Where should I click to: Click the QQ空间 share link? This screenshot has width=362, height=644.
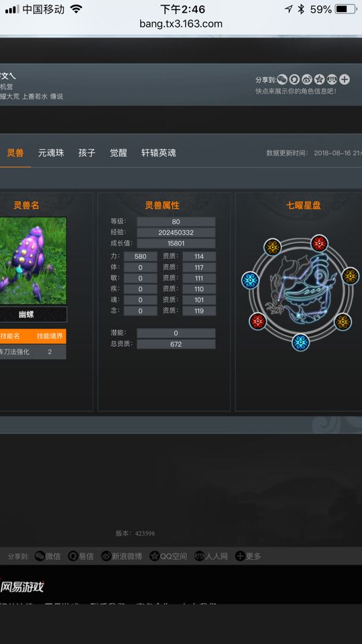pyautogui.click(x=168, y=556)
